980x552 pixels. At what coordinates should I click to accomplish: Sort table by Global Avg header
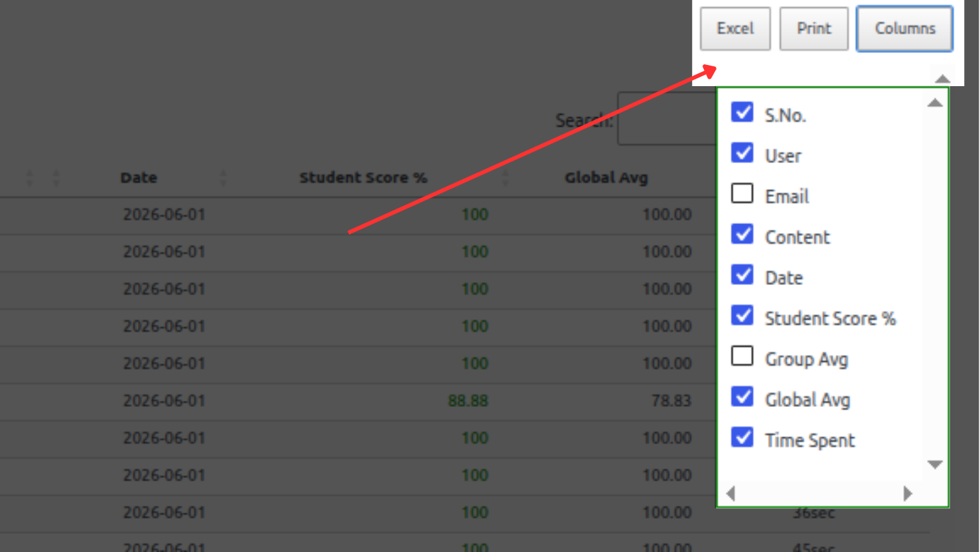point(606,178)
